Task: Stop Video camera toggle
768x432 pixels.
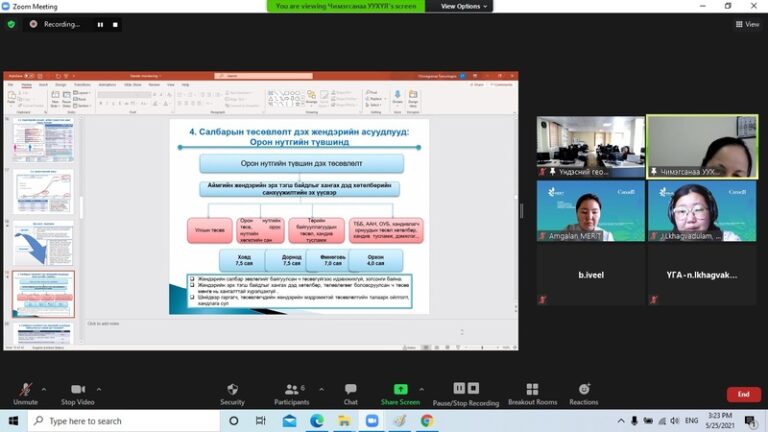Action: (77, 390)
